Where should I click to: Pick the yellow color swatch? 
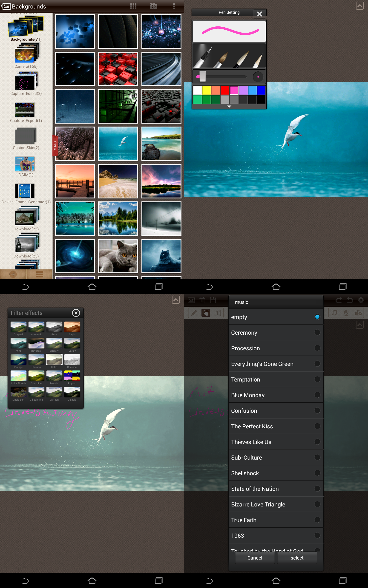[206, 90]
